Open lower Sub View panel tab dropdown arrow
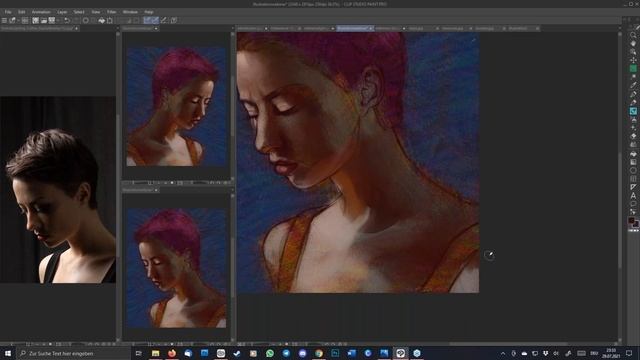 tap(156, 190)
